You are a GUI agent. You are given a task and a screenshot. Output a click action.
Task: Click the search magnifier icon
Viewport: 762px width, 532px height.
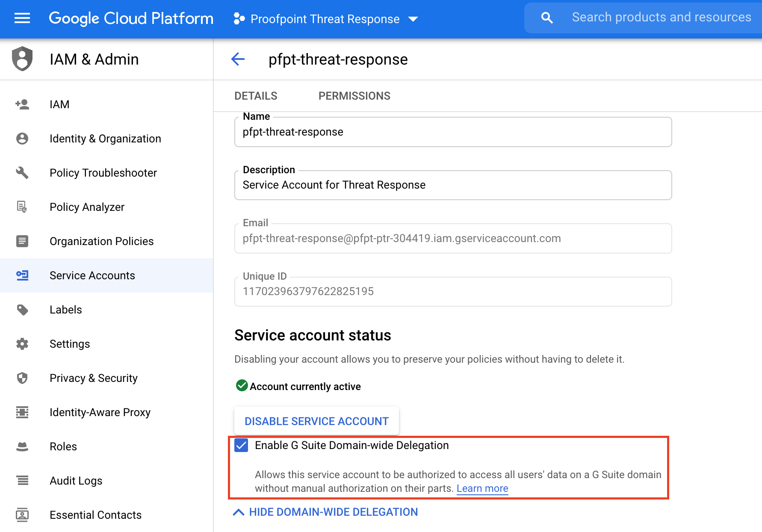pos(547,18)
